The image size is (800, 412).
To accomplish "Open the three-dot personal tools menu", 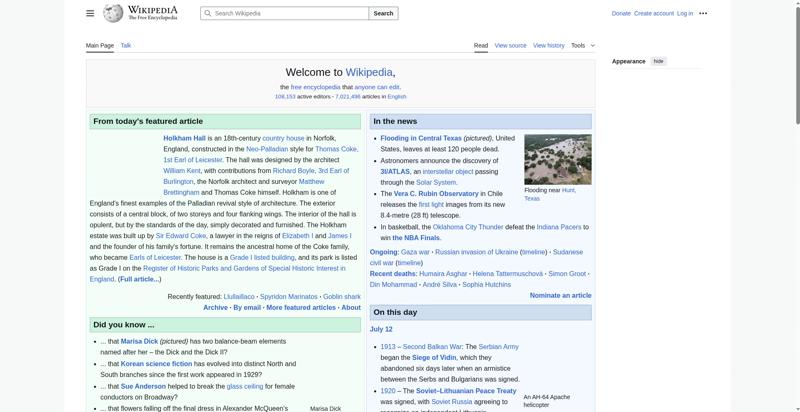I will click(x=703, y=13).
